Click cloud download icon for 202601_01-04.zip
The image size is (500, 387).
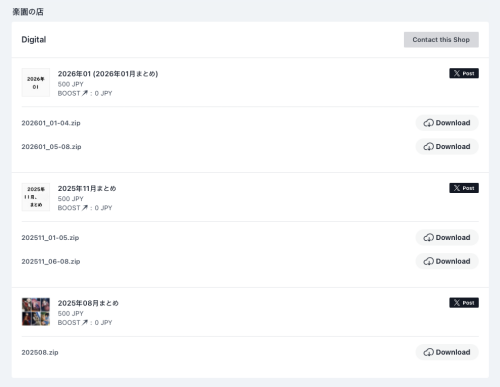(429, 123)
